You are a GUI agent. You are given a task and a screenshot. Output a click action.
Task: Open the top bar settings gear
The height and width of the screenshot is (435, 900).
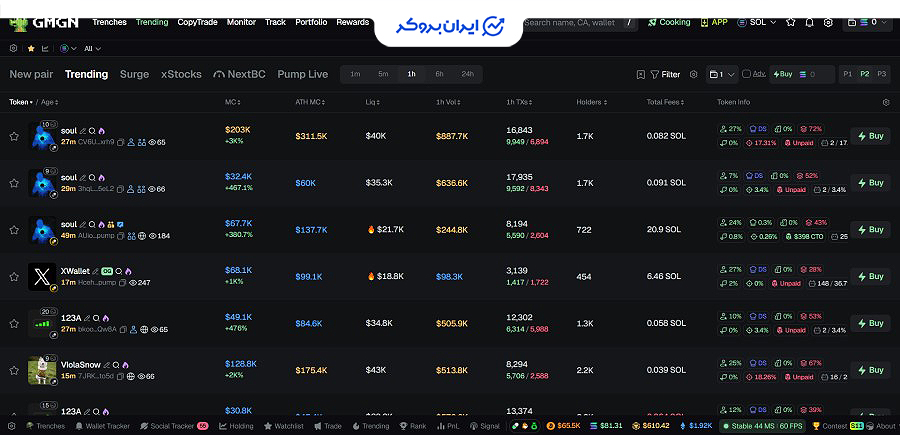[828, 22]
